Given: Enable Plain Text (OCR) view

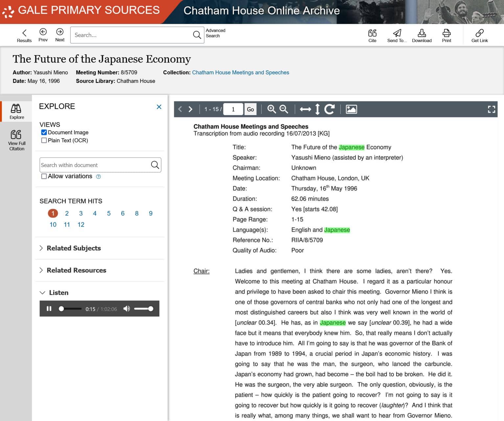Looking at the screenshot, I should 44,140.
